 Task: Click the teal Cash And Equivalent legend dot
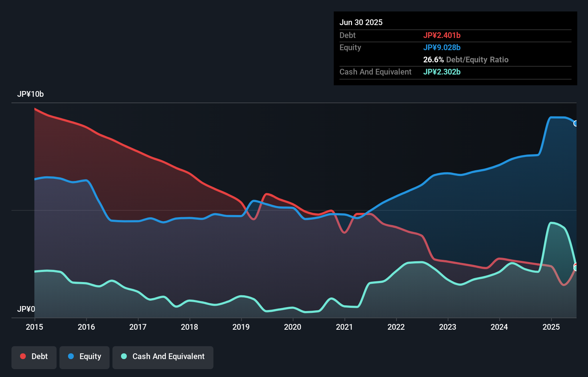pos(124,356)
